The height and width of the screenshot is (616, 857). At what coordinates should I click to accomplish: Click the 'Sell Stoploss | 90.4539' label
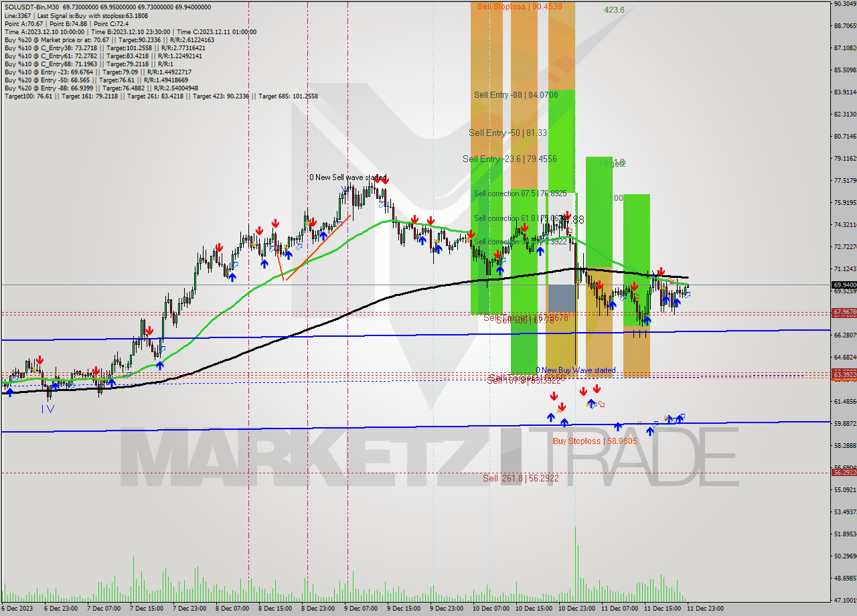[x=520, y=6]
